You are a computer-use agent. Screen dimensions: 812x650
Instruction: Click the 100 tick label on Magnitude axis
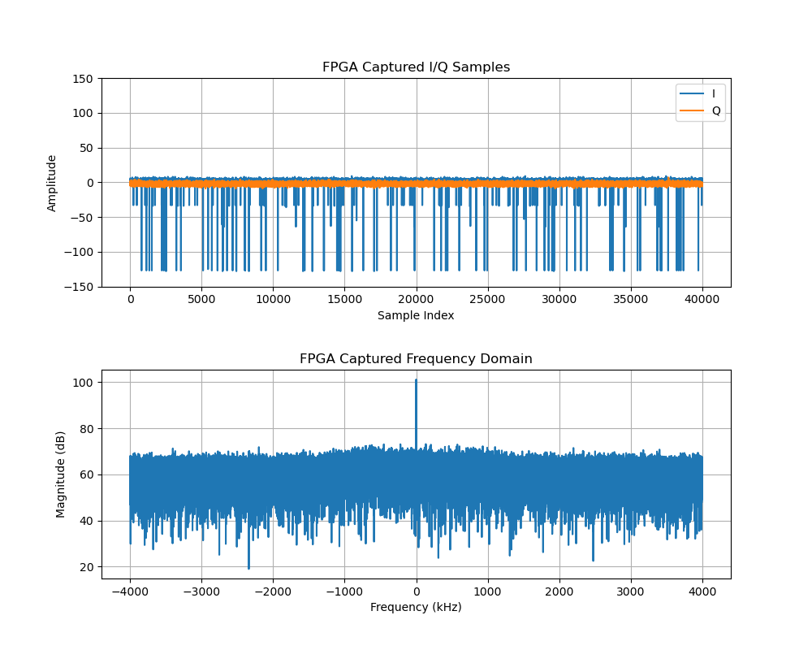tap(84, 383)
